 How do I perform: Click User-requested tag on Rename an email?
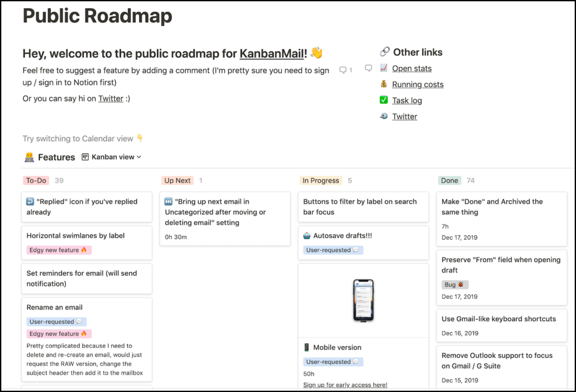coord(56,322)
